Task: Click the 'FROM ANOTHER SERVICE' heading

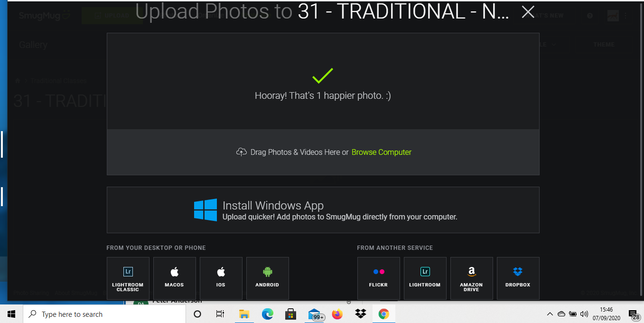Action: 395,248
